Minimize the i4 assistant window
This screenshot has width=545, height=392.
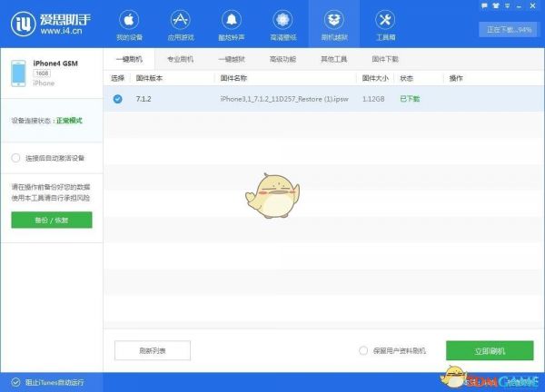pos(519,6)
